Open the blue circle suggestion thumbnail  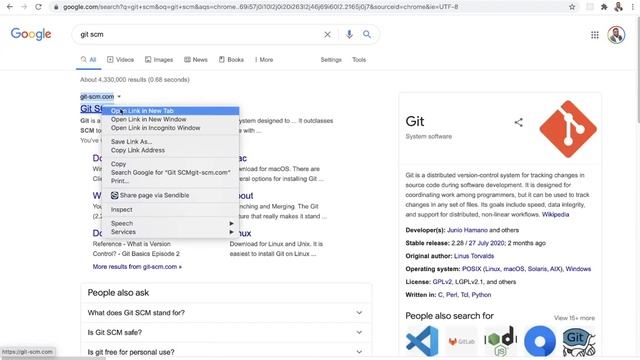click(x=540, y=341)
